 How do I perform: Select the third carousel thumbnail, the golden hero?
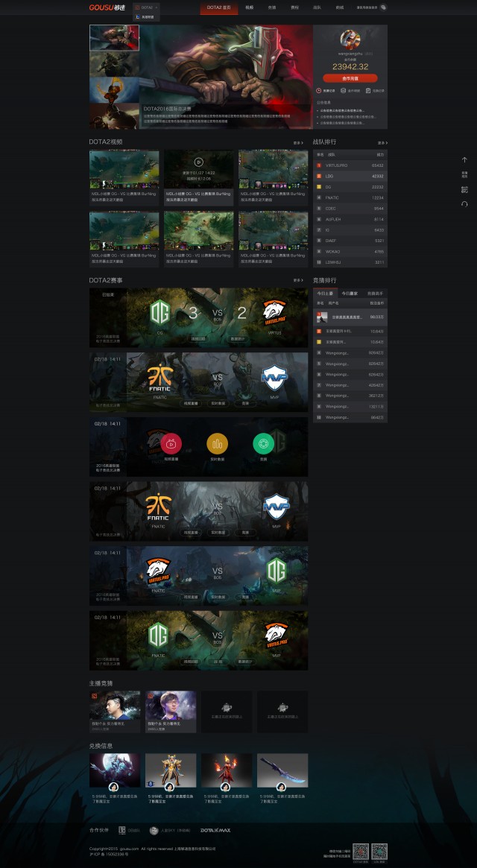point(114,89)
